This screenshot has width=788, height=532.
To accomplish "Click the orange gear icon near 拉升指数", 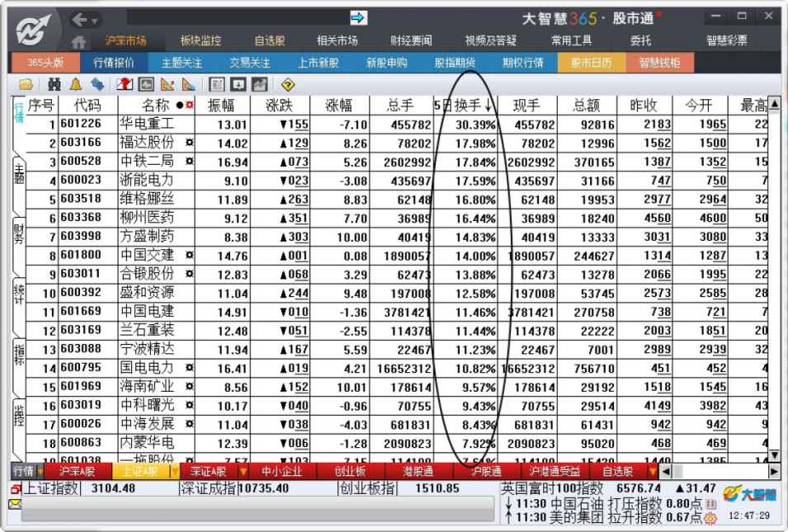I will coord(711,517).
